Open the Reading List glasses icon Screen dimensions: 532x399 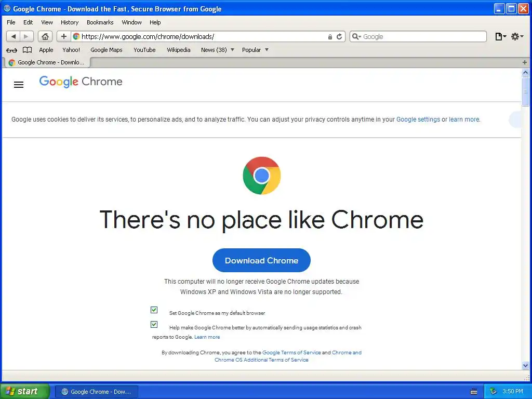pos(11,50)
